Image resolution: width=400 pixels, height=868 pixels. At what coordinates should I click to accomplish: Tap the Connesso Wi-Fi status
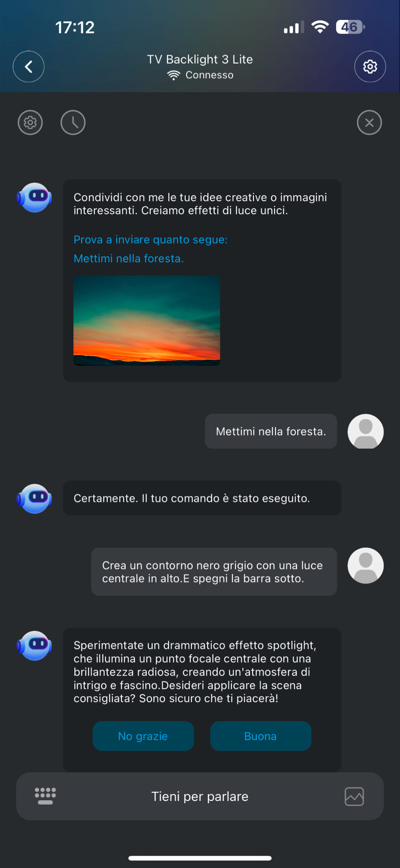[x=200, y=75]
